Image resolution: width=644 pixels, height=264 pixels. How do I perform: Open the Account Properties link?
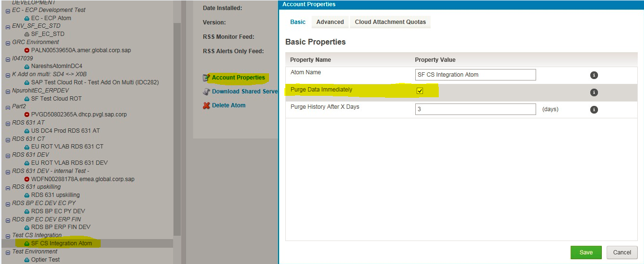click(238, 78)
